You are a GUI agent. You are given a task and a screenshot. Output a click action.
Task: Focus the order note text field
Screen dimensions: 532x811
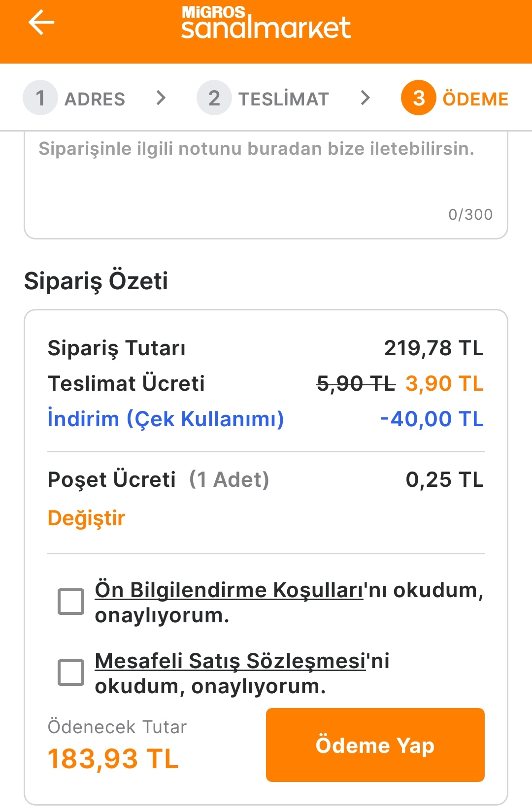click(x=266, y=185)
